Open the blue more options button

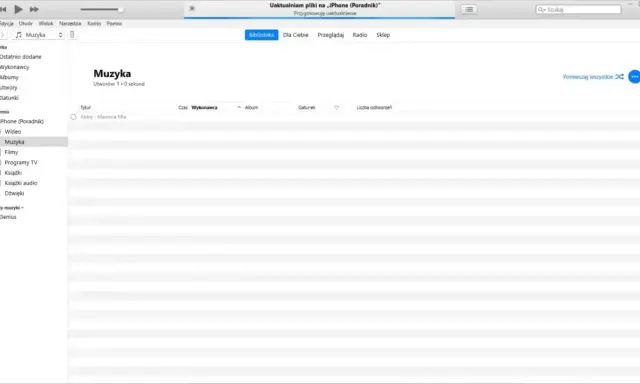tap(634, 77)
